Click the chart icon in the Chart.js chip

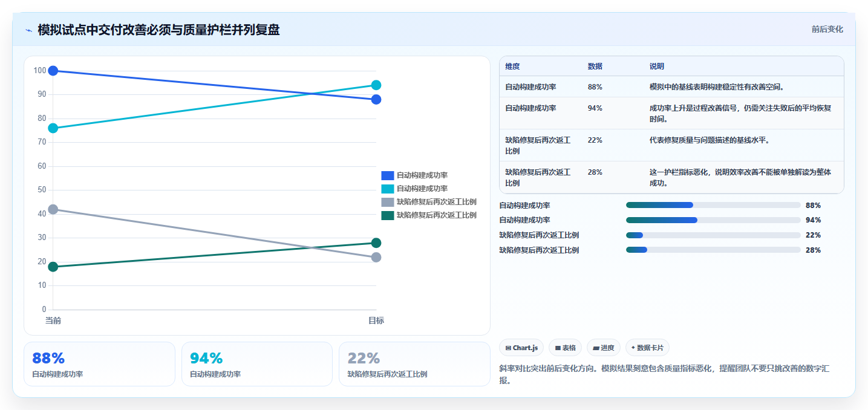(508, 348)
